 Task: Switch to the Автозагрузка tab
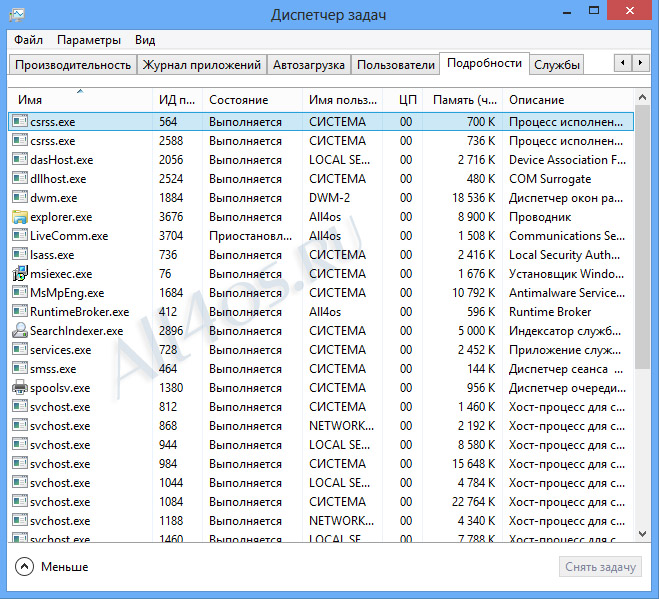(309, 65)
